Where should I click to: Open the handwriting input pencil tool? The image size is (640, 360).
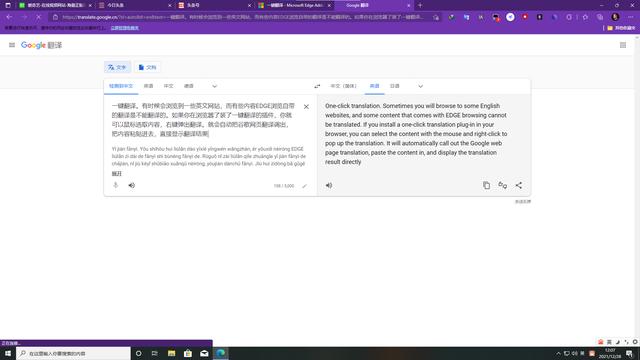pos(304,186)
